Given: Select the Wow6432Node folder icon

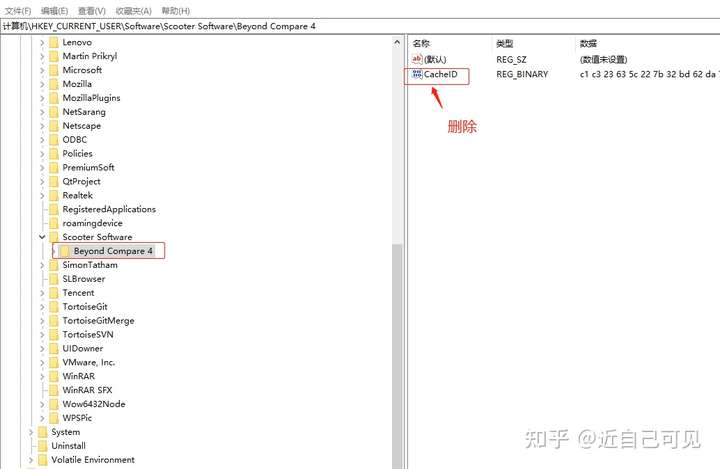Looking at the screenshot, I should [54, 404].
